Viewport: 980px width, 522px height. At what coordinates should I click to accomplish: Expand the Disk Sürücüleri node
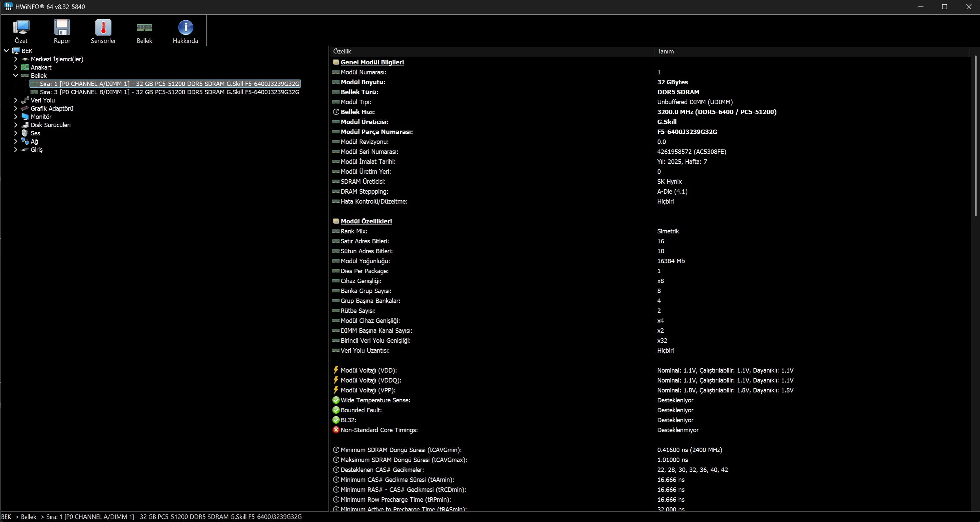tap(16, 125)
